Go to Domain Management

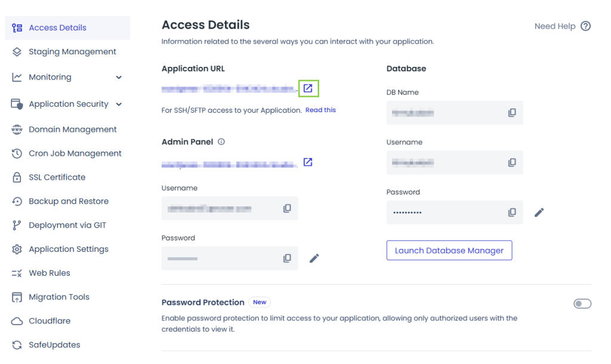[72, 129]
